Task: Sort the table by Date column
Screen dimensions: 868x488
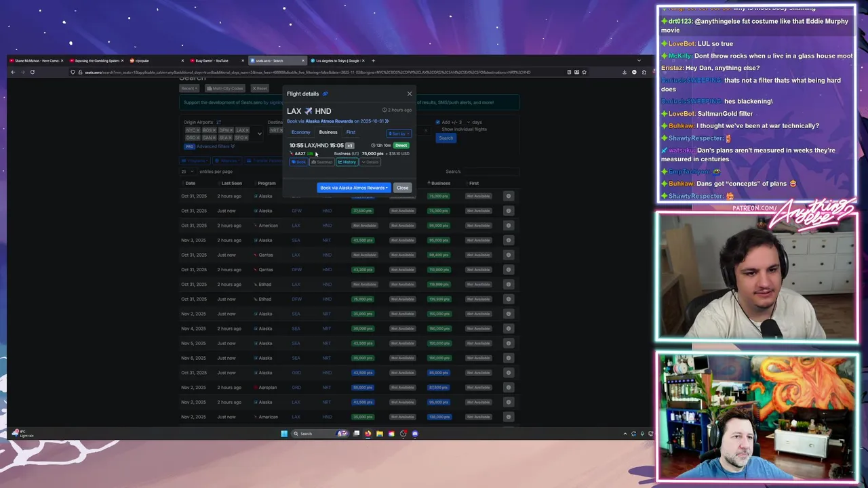Action: point(190,183)
